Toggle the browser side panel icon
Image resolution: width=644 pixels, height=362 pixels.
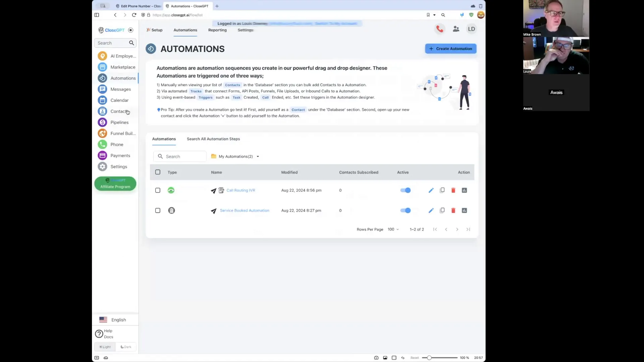(x=97, y=15)
